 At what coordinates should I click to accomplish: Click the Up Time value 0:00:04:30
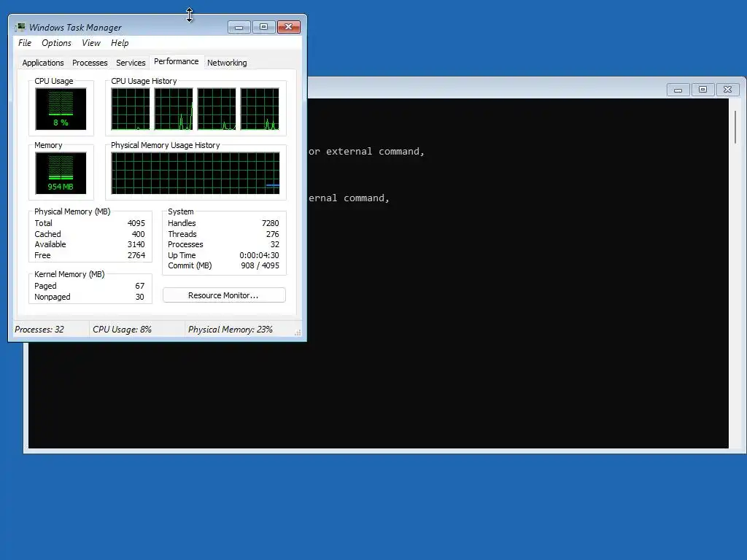(x=259, y=256)
